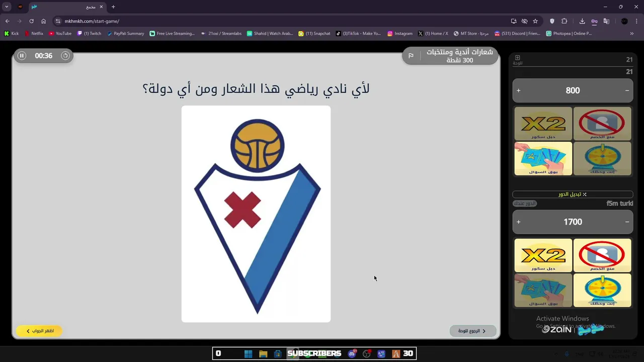Image resolution: width=644 pixels, height=362 pixels.
Task: View site information icon in address bar
Action: (58, 21)
